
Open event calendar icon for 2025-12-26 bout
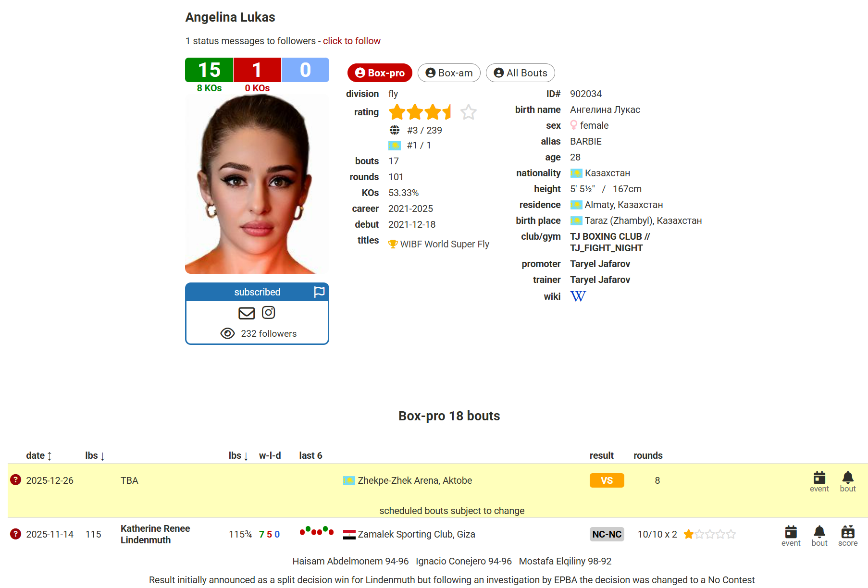[x=819, y=478]
